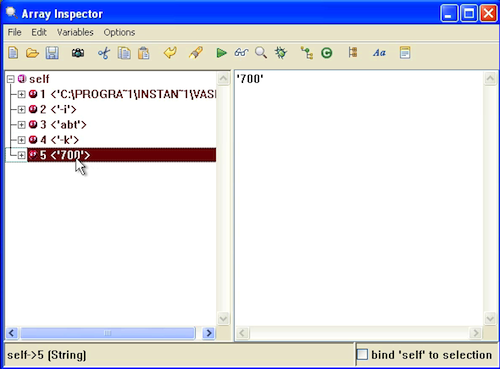This screenshot has height=369, width=500.
Task: Click the Aa font icon
Action: pyautogui.click(x=379, y=53)
